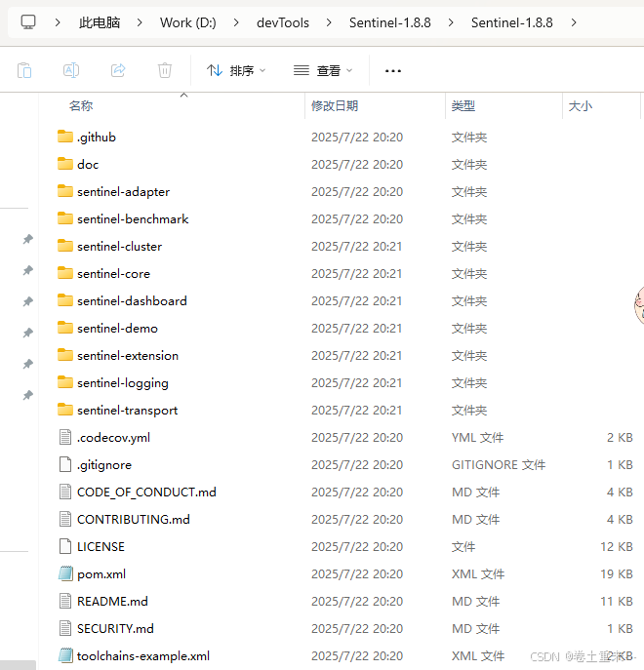Expand chevron after the last Sentinel-1.8.8 breadcrumb

(x=574, y=22)
